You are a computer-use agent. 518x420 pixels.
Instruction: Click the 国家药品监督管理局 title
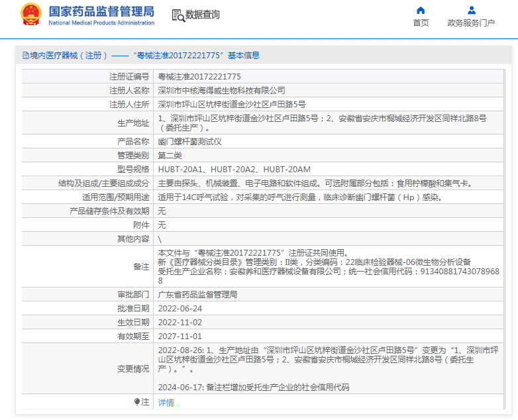tap(101, 11)
